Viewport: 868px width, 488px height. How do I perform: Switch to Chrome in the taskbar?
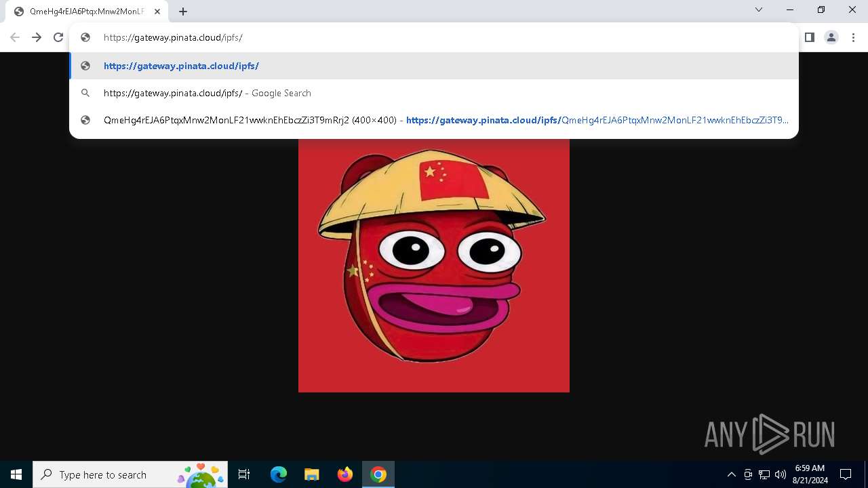click(378, 474)
